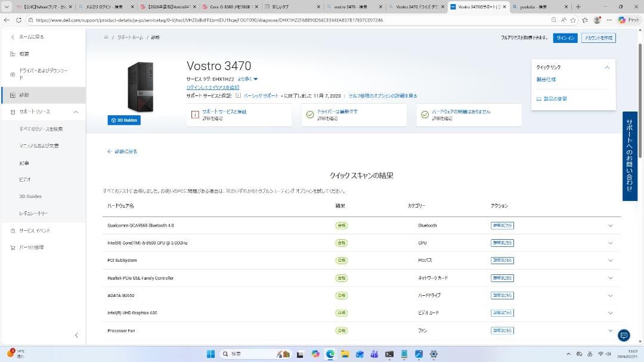Open セルフ修理のオプションの詳細を見る link
This screenshot has height=362, width=644.
383,96
